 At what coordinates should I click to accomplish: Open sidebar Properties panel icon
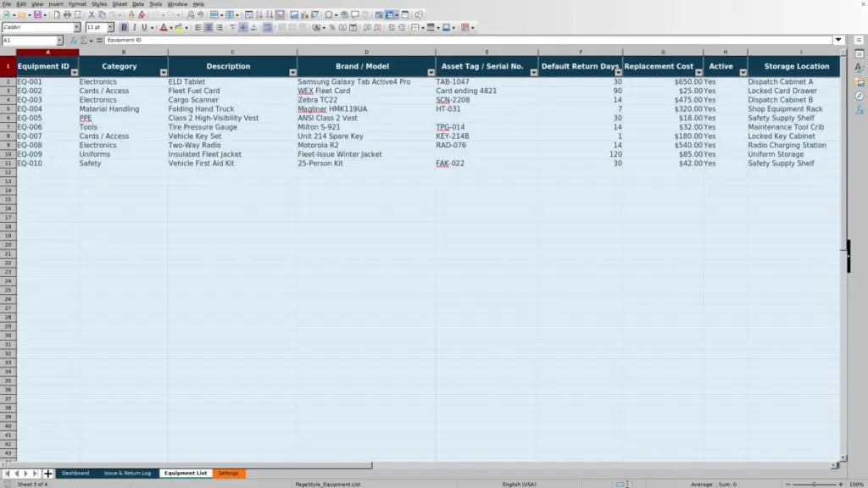pyautogui.click(x=860, y=54)
